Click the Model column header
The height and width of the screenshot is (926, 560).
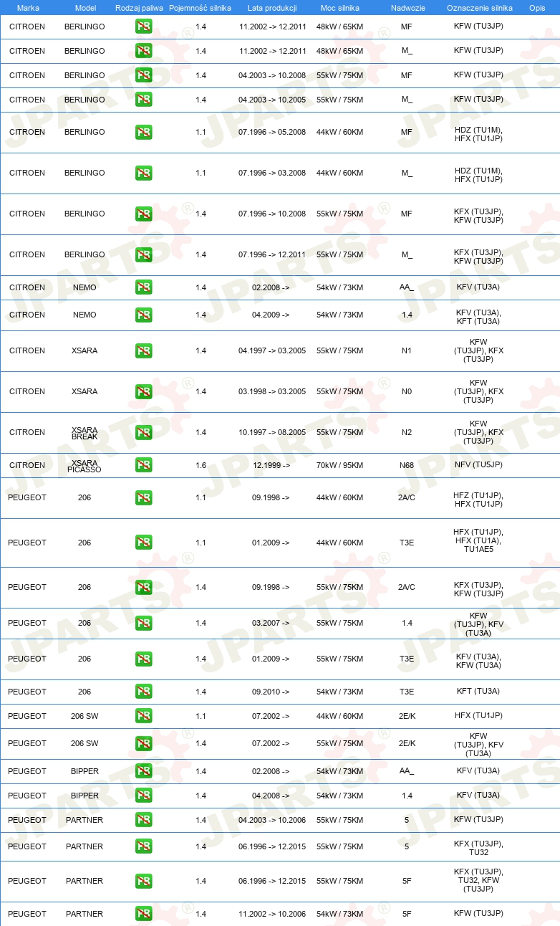click(85, 8)
